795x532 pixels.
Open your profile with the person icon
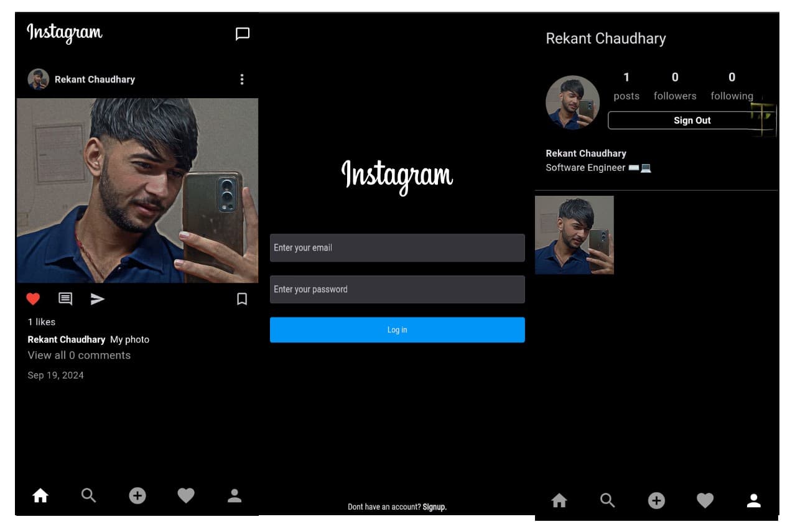[x=234, y=495]
